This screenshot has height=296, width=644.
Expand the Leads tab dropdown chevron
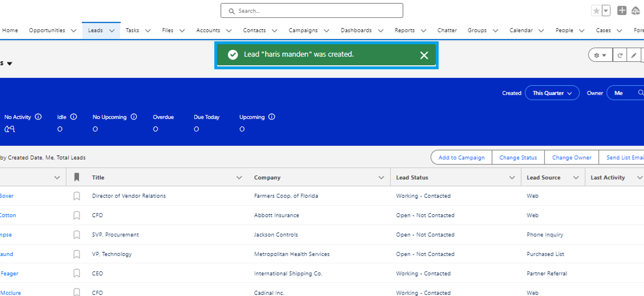click(113, 30)
